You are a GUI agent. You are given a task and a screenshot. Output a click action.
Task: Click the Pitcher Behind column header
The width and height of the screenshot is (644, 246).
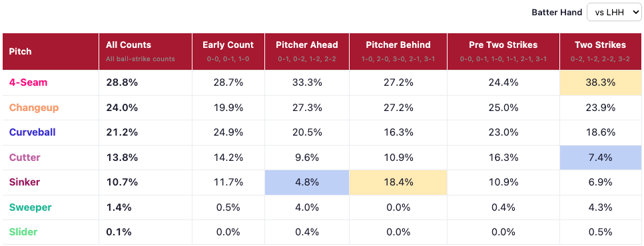[398, 52]
